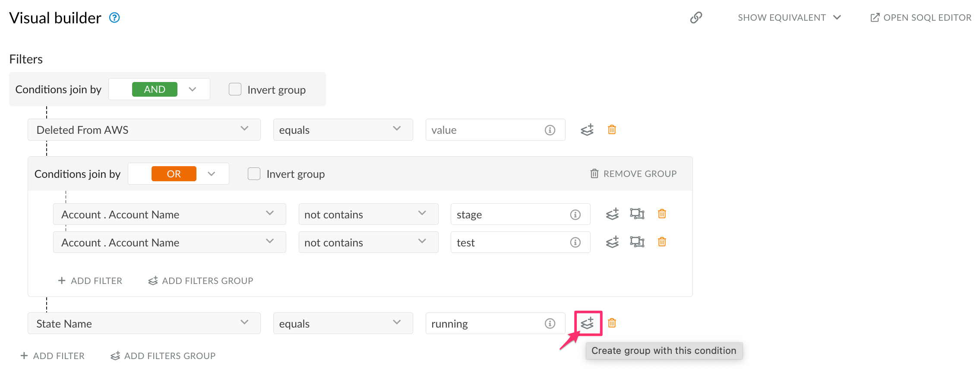Click Remove Group button
980x369 pixels.
coord(633,174)
